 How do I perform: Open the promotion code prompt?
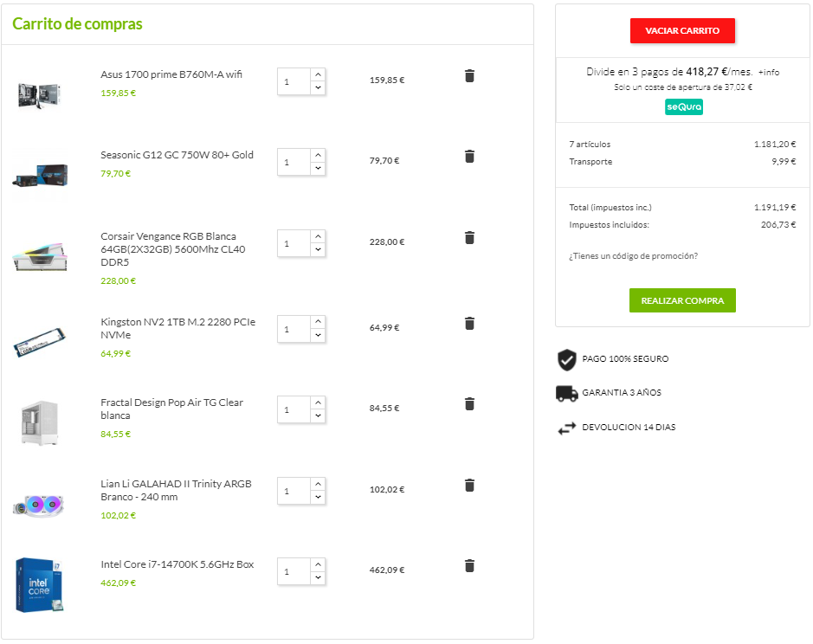pyautogui.click(x=633, y=255)
